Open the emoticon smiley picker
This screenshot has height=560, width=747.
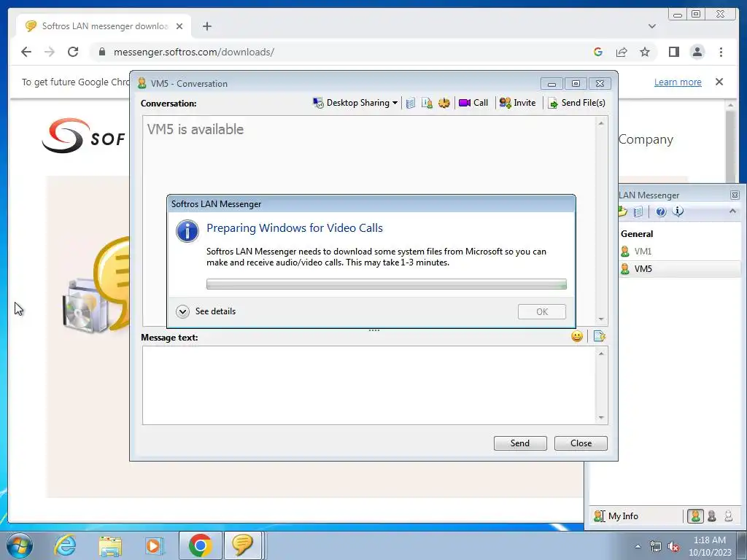click(x=577, y=337)
